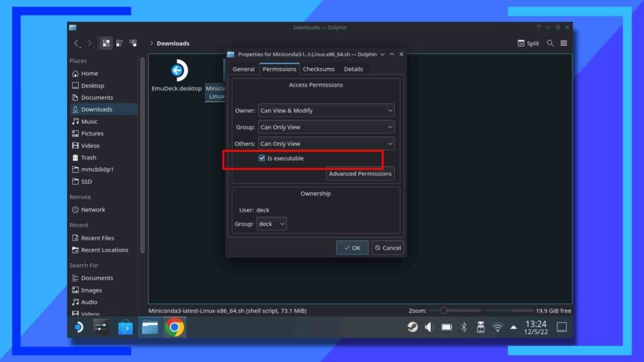The image size is (644, 362).
Task: Click the 19.9 GiB free indicator
Action: pyautogui.click(x=553, y=310)
